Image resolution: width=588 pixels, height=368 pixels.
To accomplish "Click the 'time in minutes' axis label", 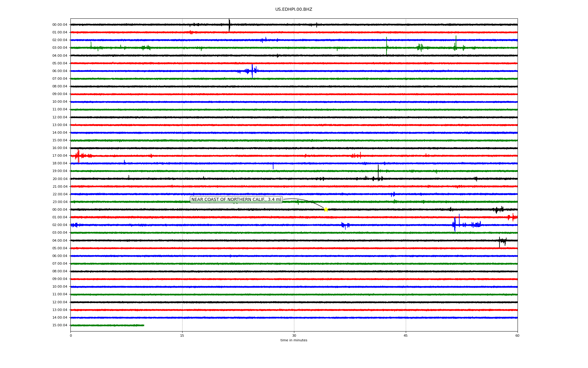I will click(294, 340).
